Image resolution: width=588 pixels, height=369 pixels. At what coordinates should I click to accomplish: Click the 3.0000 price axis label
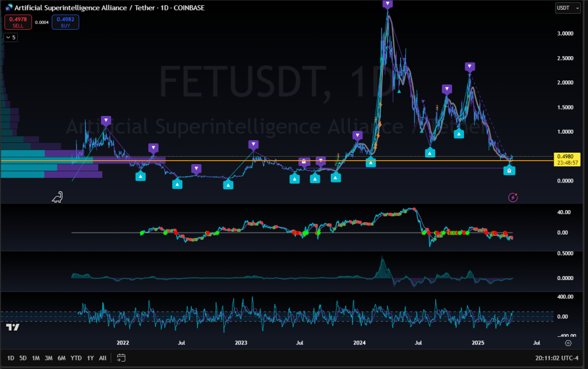coord(565,33)
